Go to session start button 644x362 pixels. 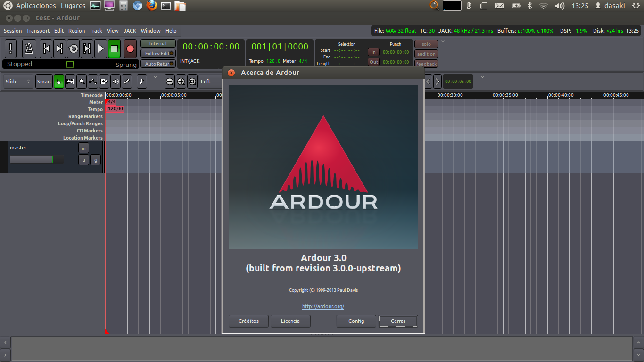[46, 49]
